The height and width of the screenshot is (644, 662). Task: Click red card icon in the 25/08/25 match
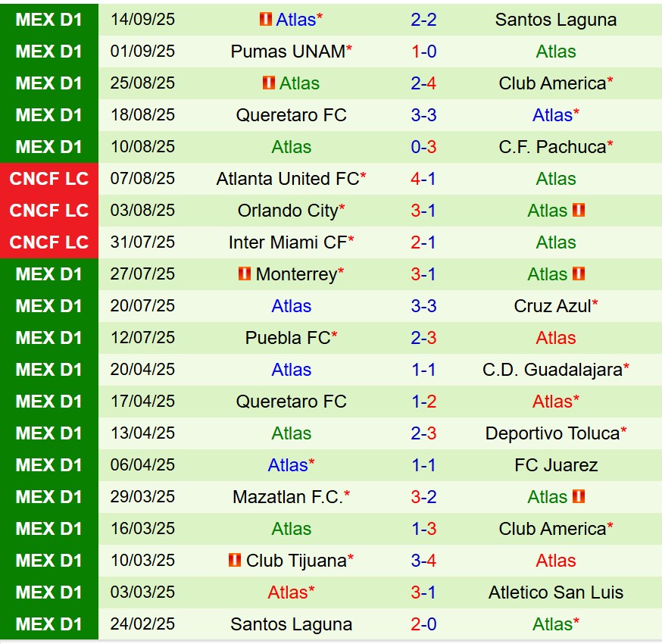click(269, 83)
